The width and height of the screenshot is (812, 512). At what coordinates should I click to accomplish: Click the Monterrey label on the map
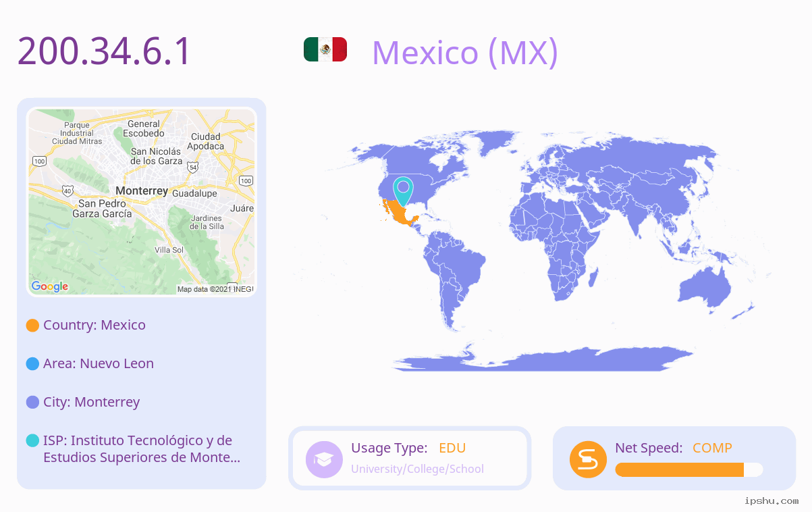click(x=142, y=191)
